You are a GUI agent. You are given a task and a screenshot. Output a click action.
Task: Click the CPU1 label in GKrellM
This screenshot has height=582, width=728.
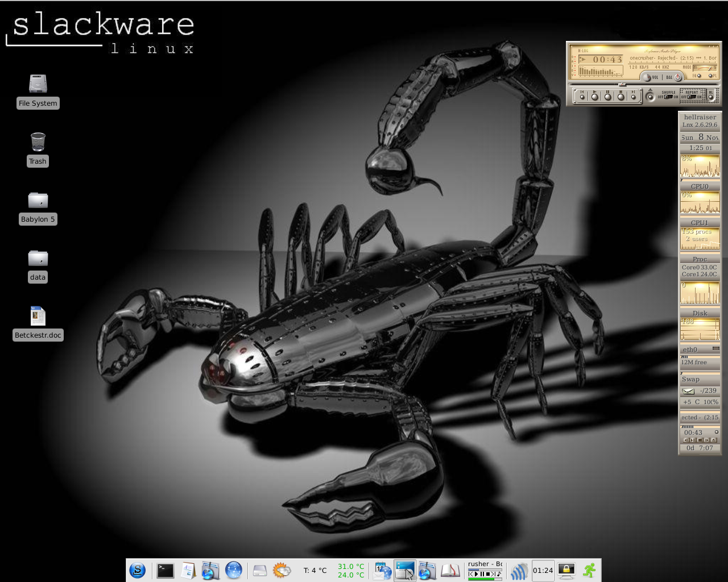700,223
